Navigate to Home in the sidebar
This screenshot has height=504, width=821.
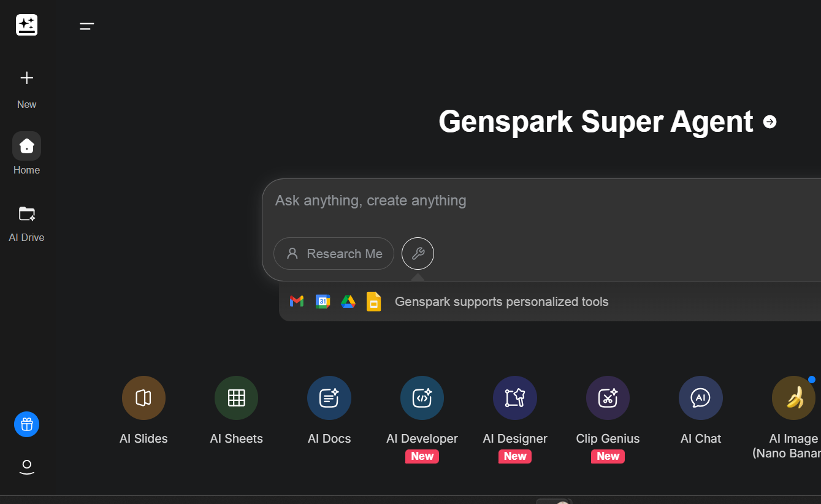[x=26, y=146]
